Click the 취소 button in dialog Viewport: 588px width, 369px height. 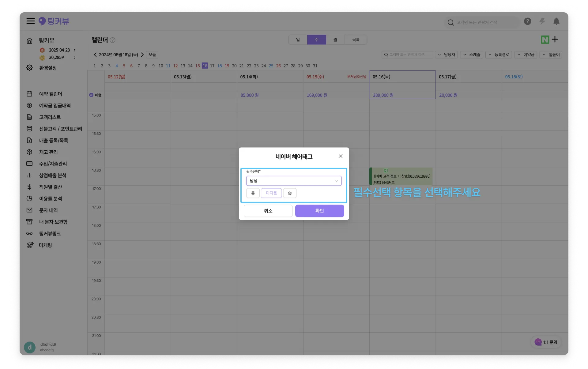click(x=268, y=211)
